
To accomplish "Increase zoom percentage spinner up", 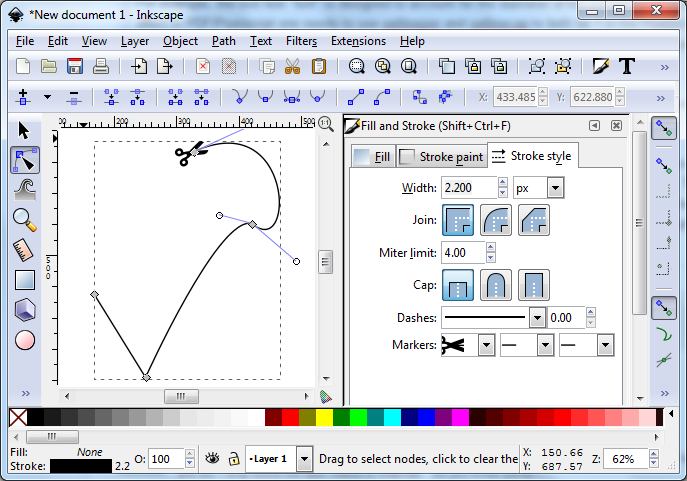I will point(654,454).
